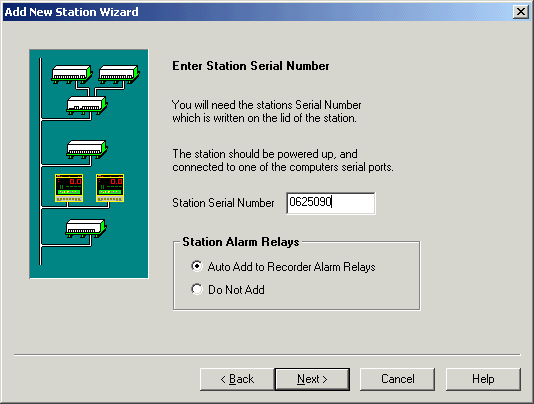Click the station icon above the red displays

click(87, 149)
